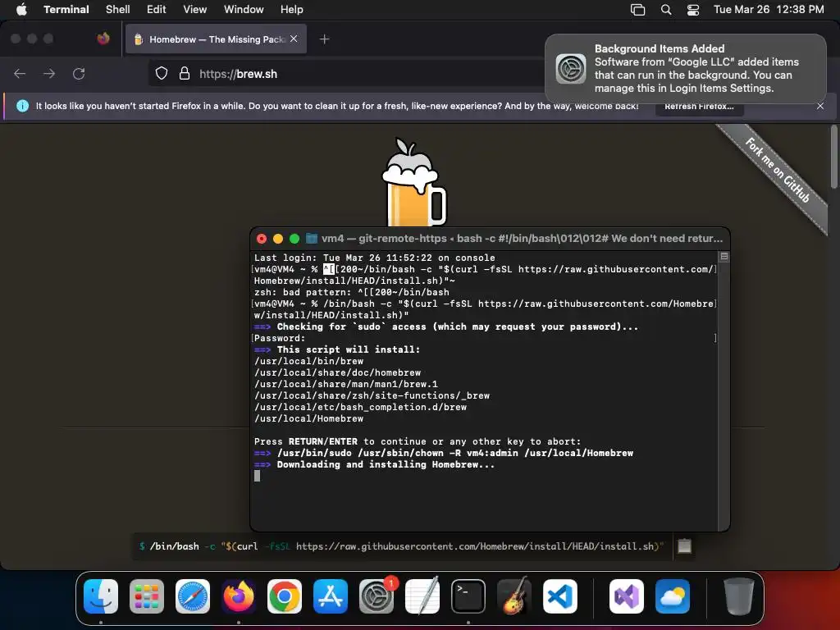Open Visual Studio from the Dock

tap(626, 596)
